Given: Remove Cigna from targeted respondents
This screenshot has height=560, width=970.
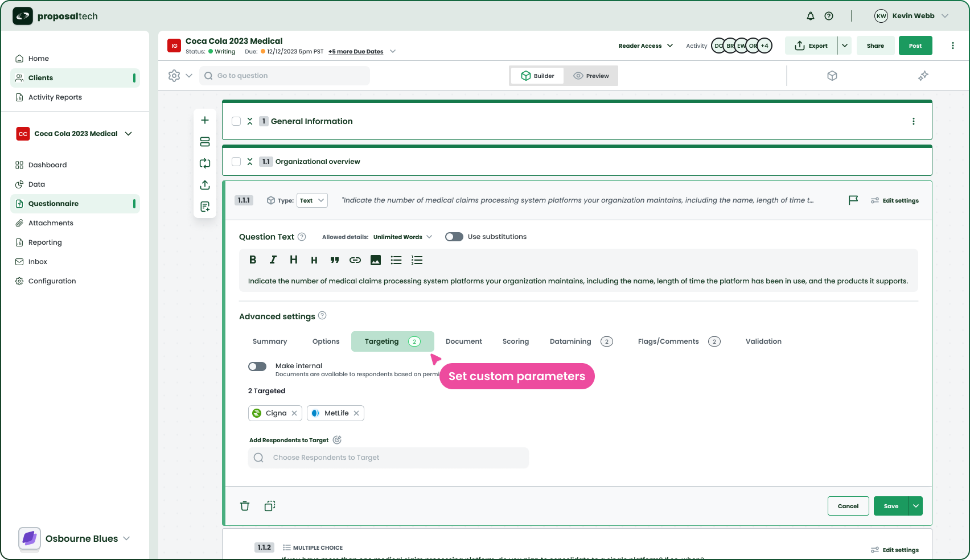Looking at the screenshot, I should pos(294,413).
